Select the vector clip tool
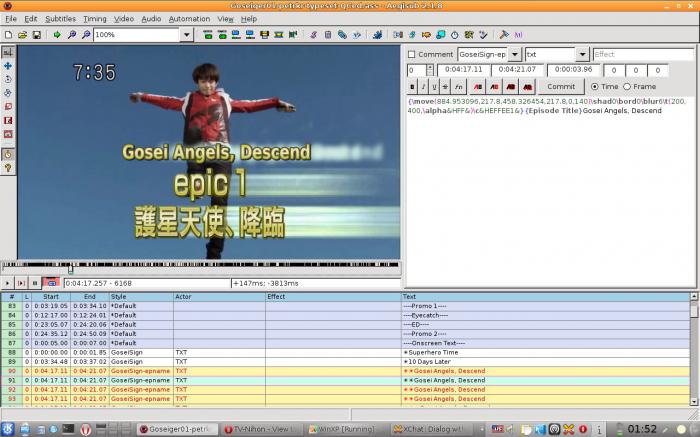The image size is (700, 437). coord(8,134)
